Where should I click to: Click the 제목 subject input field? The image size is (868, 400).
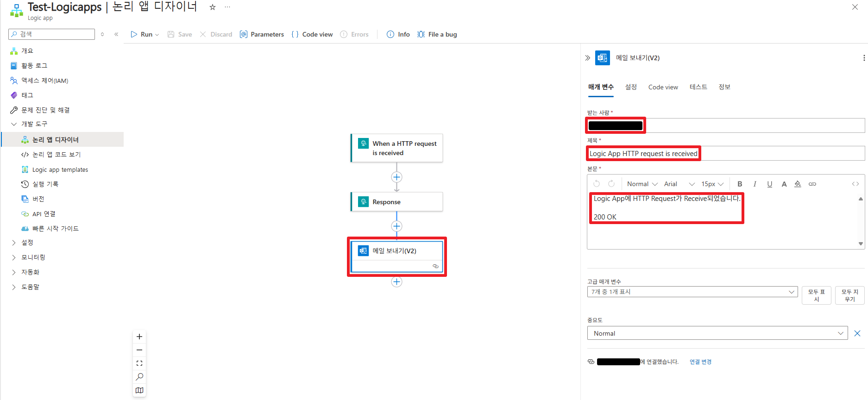click(x=726, y=153)
